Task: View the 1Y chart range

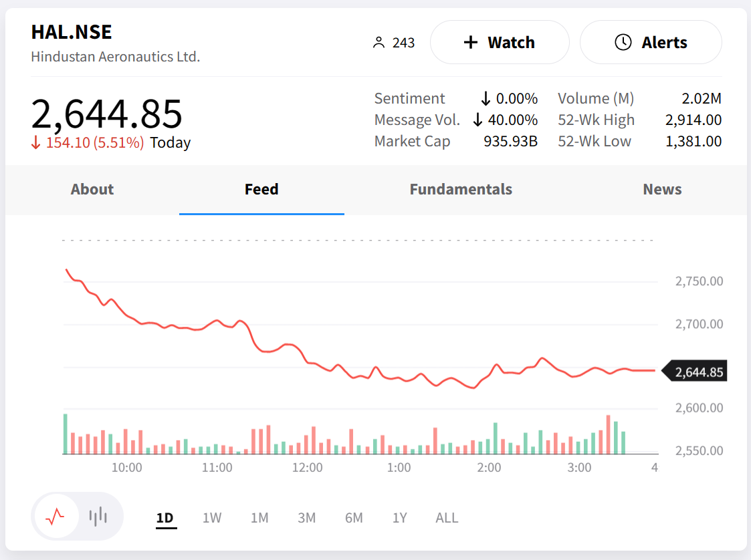Action: click(400, 518)
